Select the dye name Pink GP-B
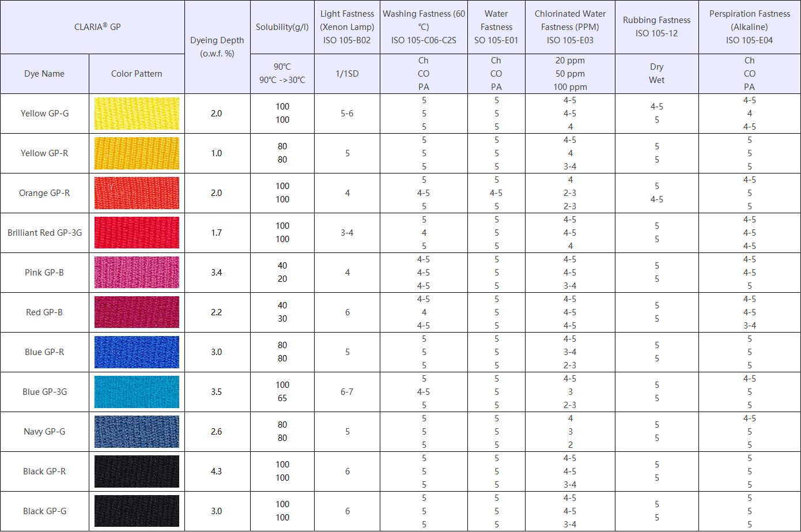Image resolution: width=801 pixels, height=532 pixels. (x=44, y=273)
